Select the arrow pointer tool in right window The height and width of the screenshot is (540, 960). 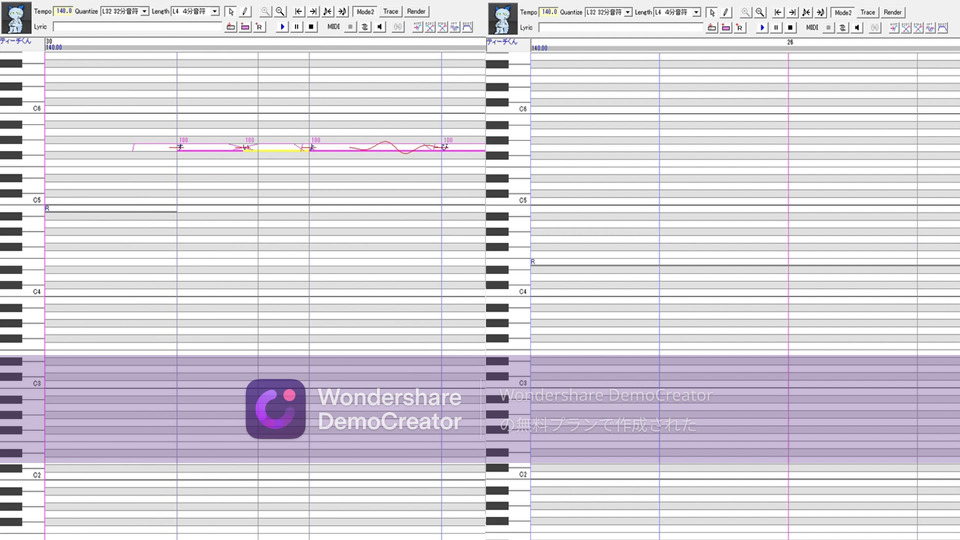(x=711, y=12)
